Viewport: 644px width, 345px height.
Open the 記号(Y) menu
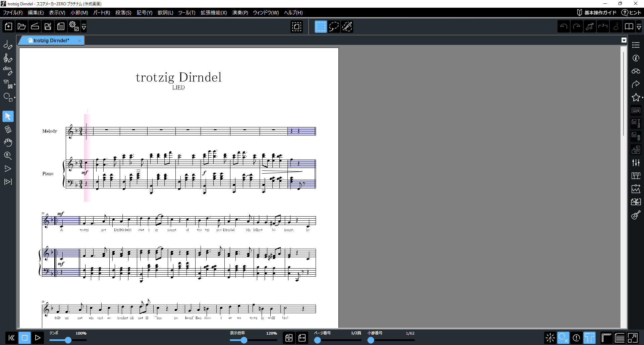click(x=145, y=12)
